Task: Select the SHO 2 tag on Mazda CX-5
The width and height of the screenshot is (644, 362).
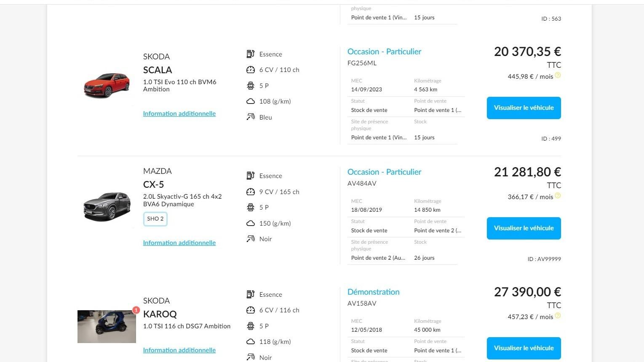Action: [155, 219]
